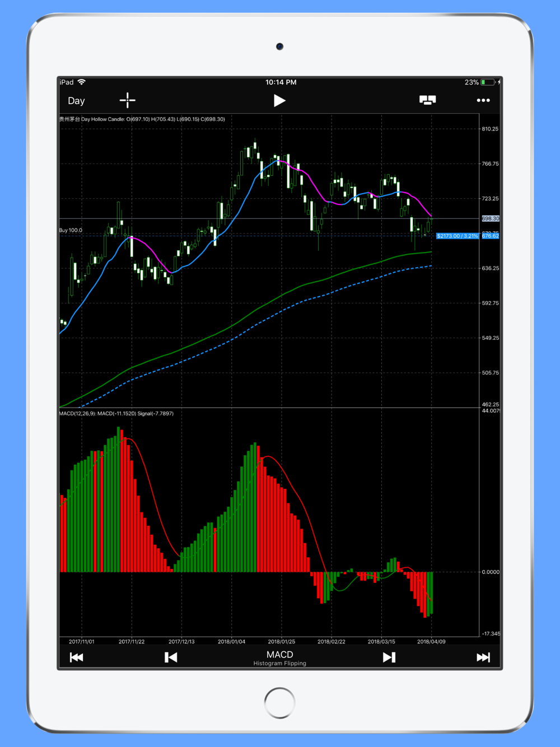Jump to first bar with rewind icon

(77, 657)
